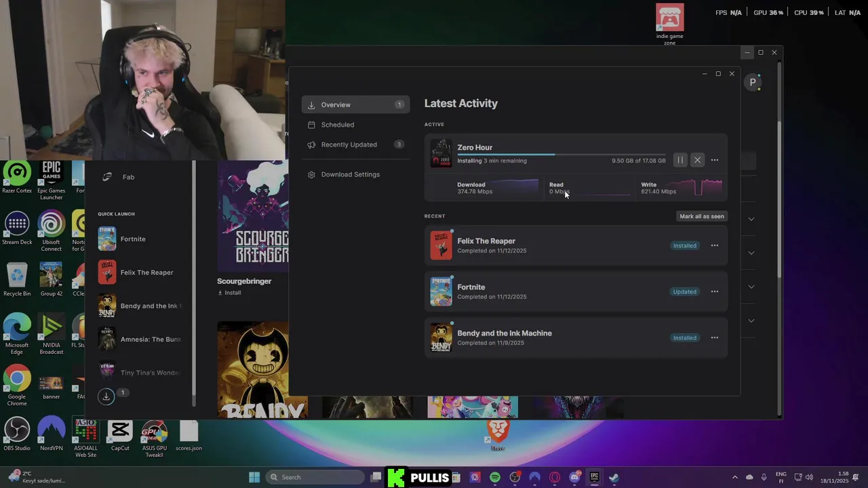Open Spotify from the taskbar

pyautogui.click(x=495, y=477)
